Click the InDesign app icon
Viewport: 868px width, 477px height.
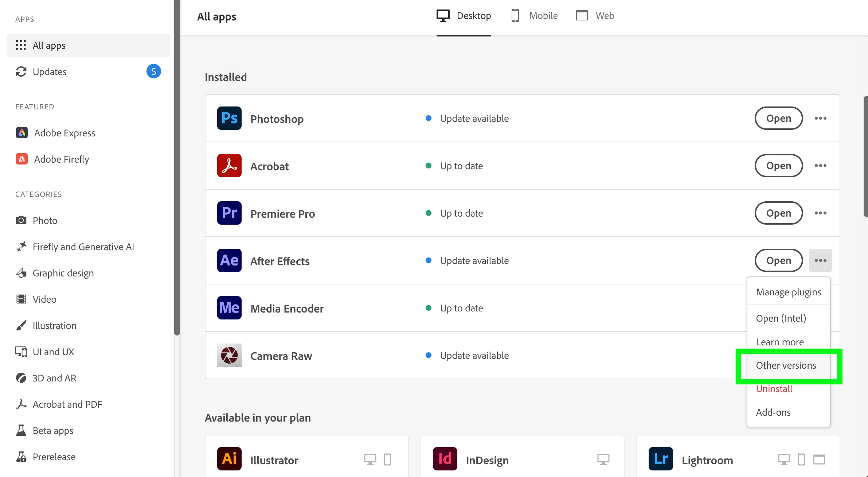point(445,459)
